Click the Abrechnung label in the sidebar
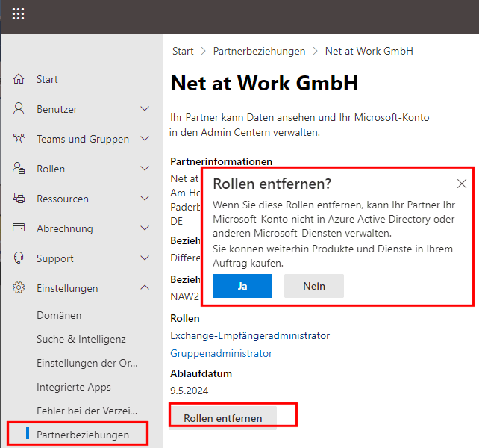This screenshot has width=479, height=448. click(65, 228)
